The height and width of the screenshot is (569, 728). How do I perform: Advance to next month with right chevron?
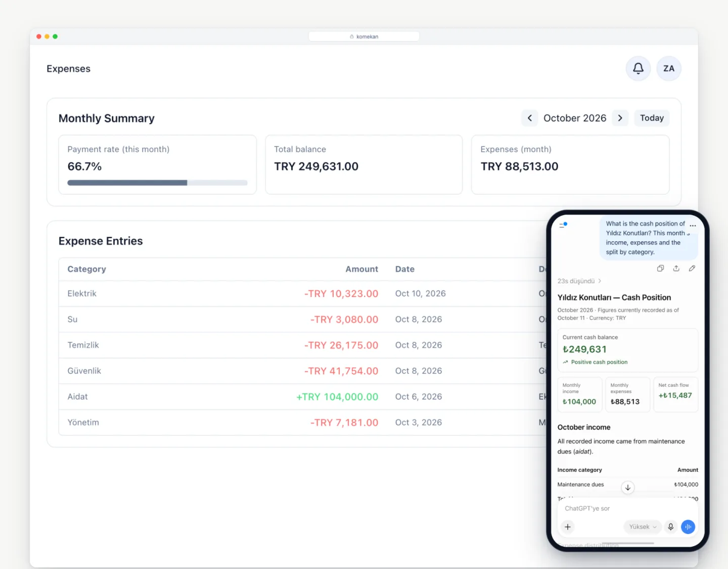620,118
